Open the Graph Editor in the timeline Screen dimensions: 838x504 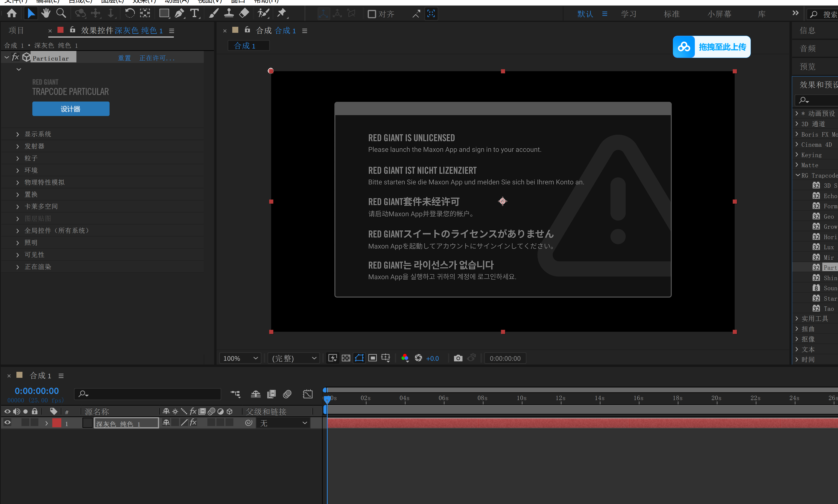[308, 394]
